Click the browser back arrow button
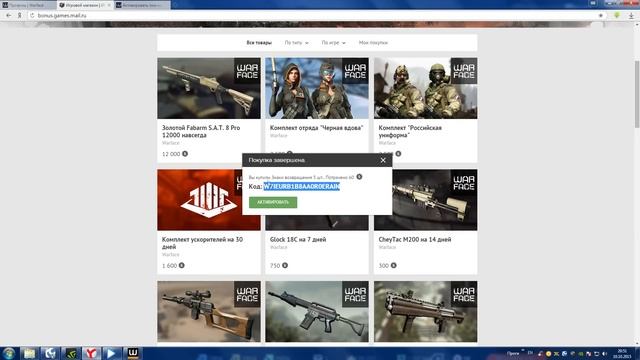Image resolution: width=640 pixels, height=360 pixels. pyautogui.click(x=9, y=16)
